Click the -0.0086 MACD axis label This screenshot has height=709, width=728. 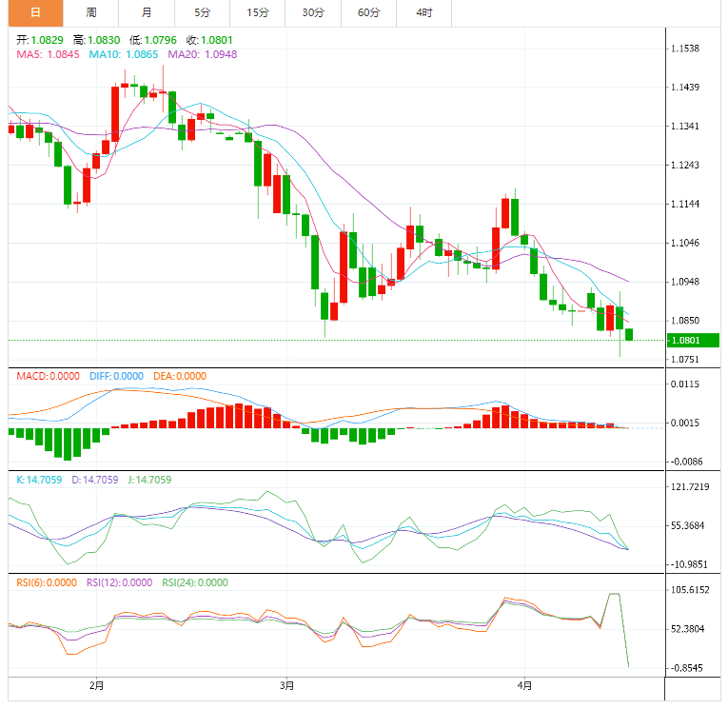[687, 462]
